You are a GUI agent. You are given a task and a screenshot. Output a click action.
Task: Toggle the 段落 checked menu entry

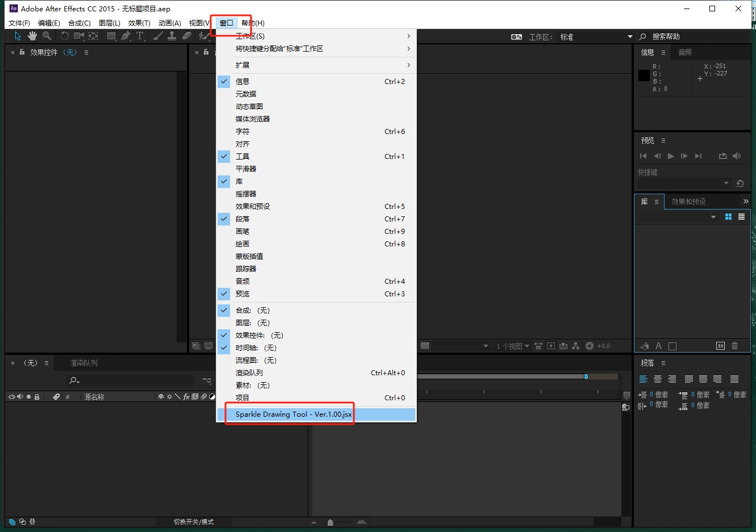[316, 219]
